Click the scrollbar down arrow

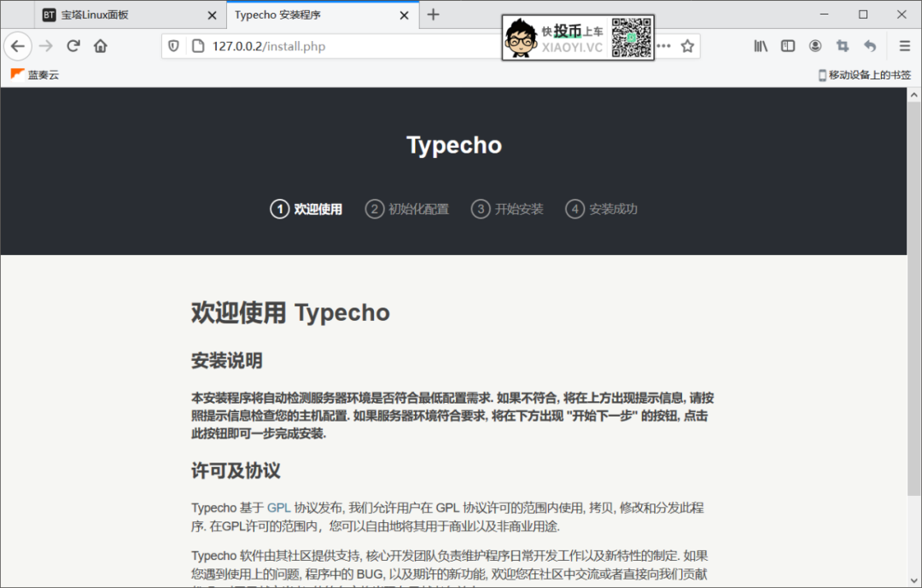(x=913, y=580)
